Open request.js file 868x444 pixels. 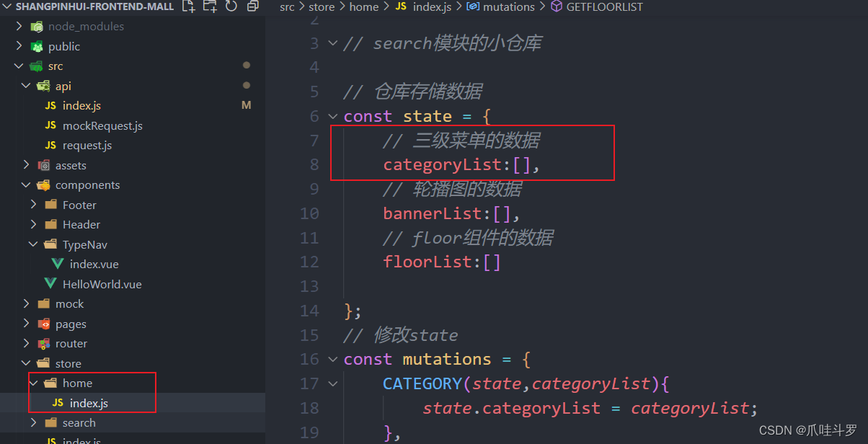click(x=87, y=146)
